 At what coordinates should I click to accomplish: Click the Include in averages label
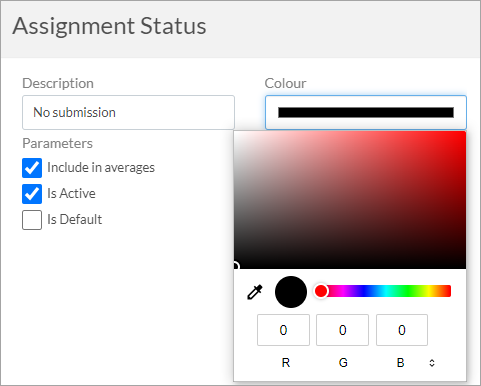point(101,168)
